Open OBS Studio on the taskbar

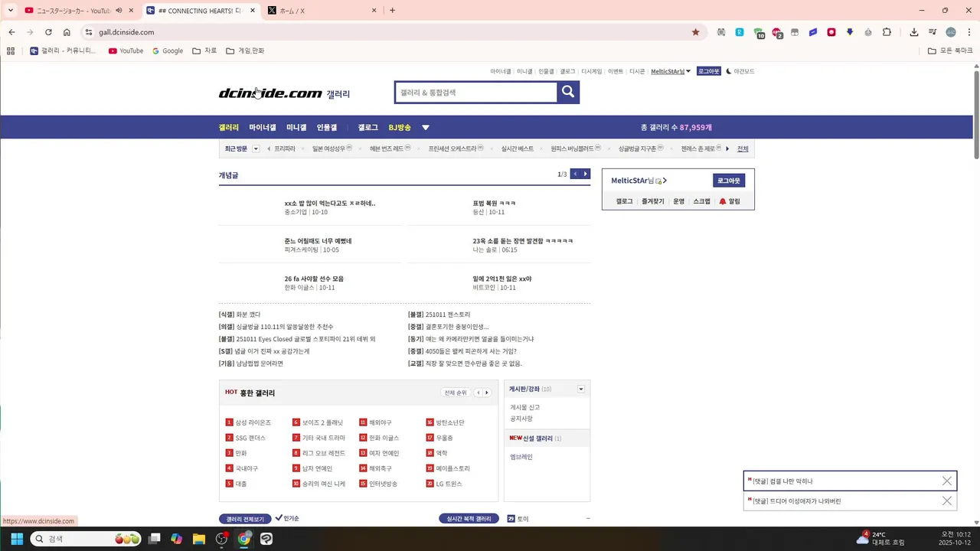click(x=222, y=539)
